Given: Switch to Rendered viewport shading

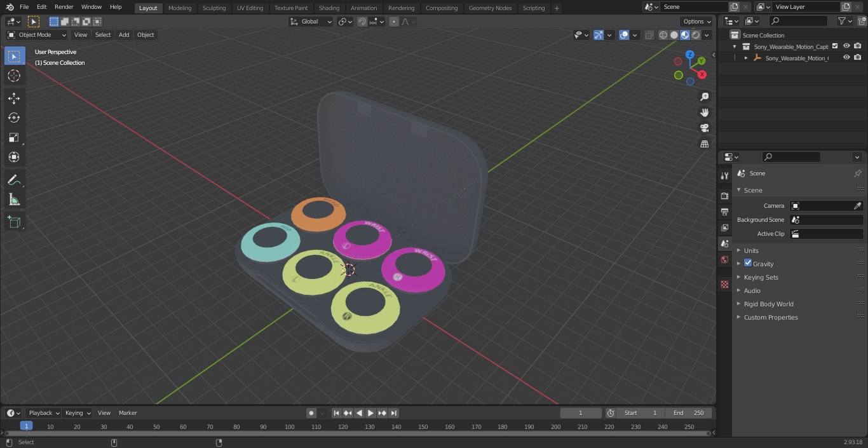Looking at the screenshot, I should (x=696, y=35).
